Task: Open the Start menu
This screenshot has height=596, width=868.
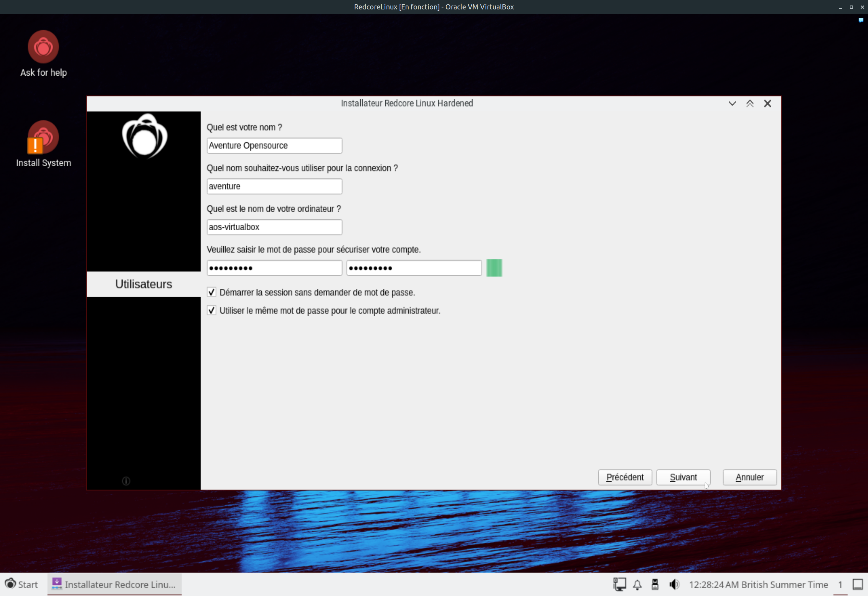Action: pyautogui.click(x=22, y=584)
